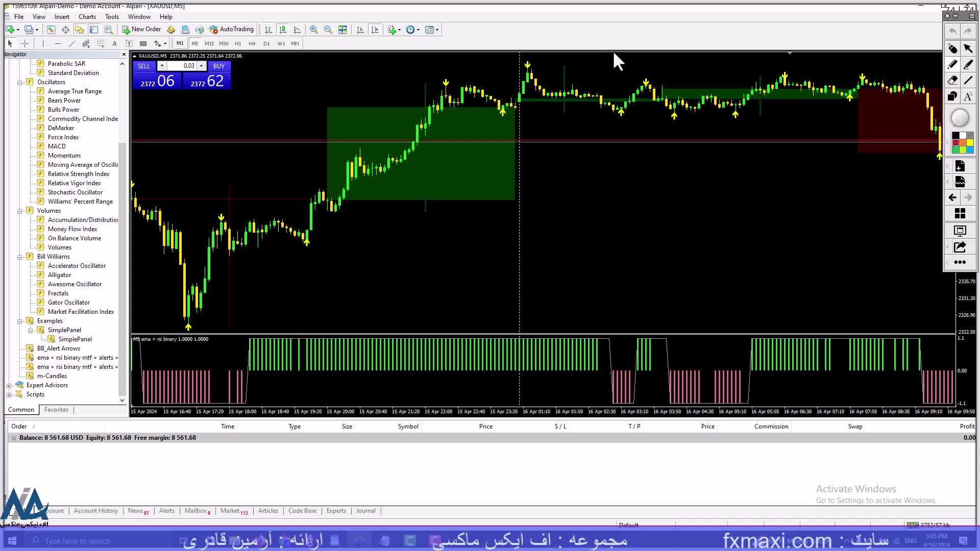Viewport: 980px width, 551px height.
Task: Open the Charts menu
Action: point(87,17)
